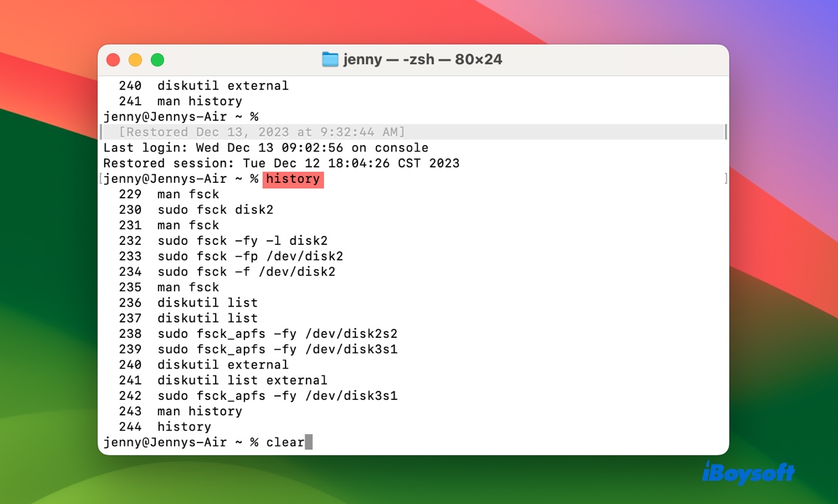
Task: Click the blinking cursor after clear
Action: 309,441
